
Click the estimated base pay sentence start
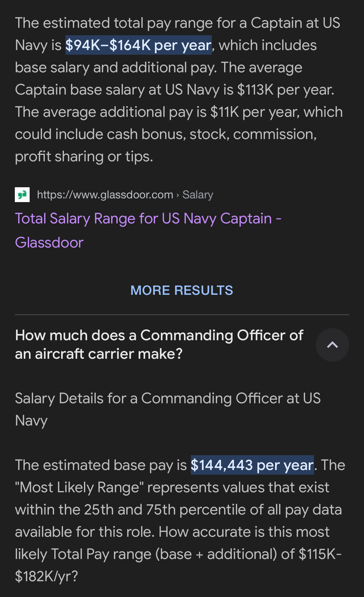[101, 465]
